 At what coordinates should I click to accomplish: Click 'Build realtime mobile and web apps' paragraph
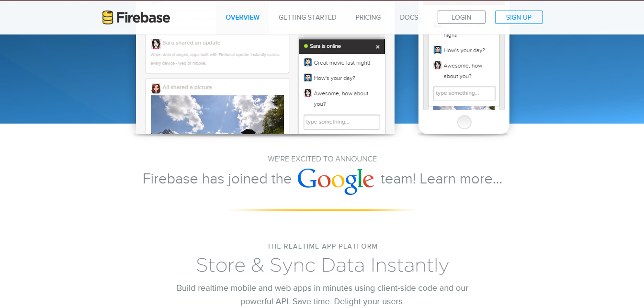(322, 295)
